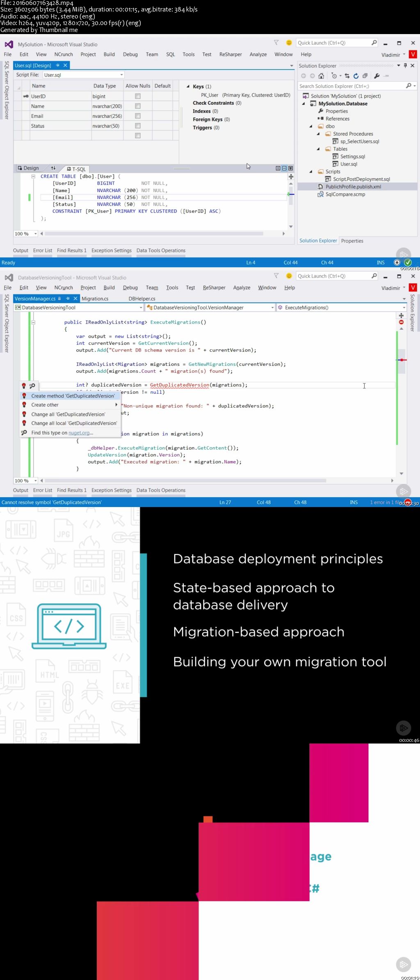Open Error List tab in MySolution window

click(x=43, y=250)
